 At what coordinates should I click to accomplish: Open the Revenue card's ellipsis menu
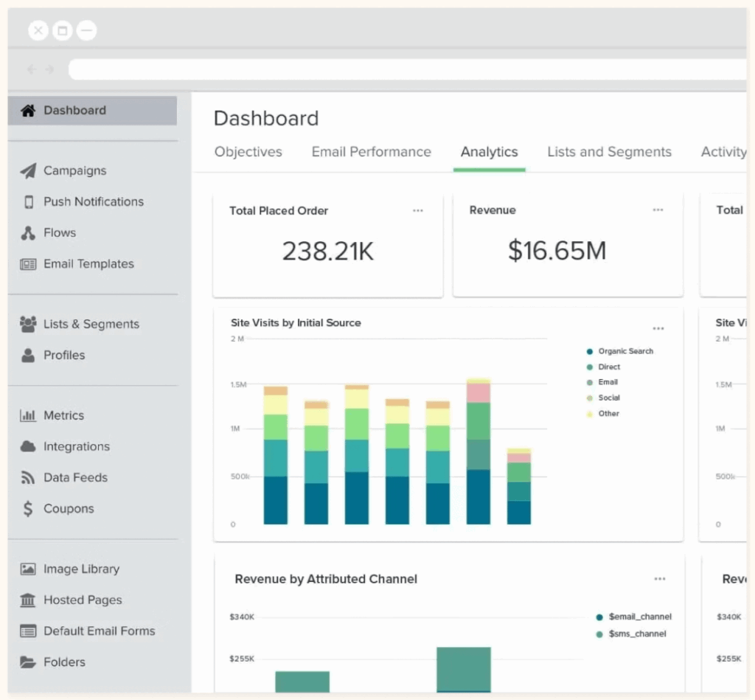click(658, 209)
